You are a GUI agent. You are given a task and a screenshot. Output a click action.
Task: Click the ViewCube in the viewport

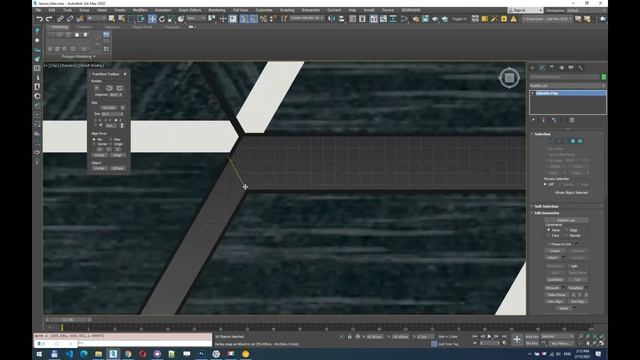(x=509, y=78)
